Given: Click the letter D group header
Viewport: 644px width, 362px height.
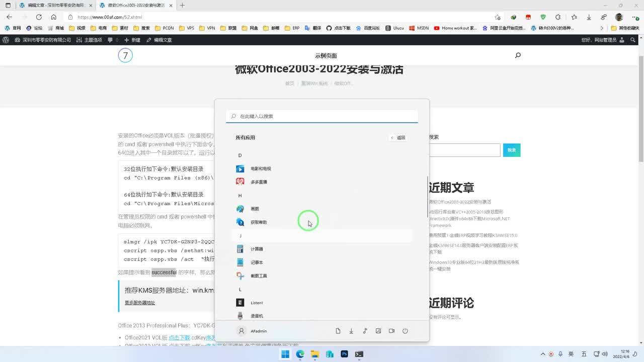Looking at the screenshot, I should click(x=240, y=155).
